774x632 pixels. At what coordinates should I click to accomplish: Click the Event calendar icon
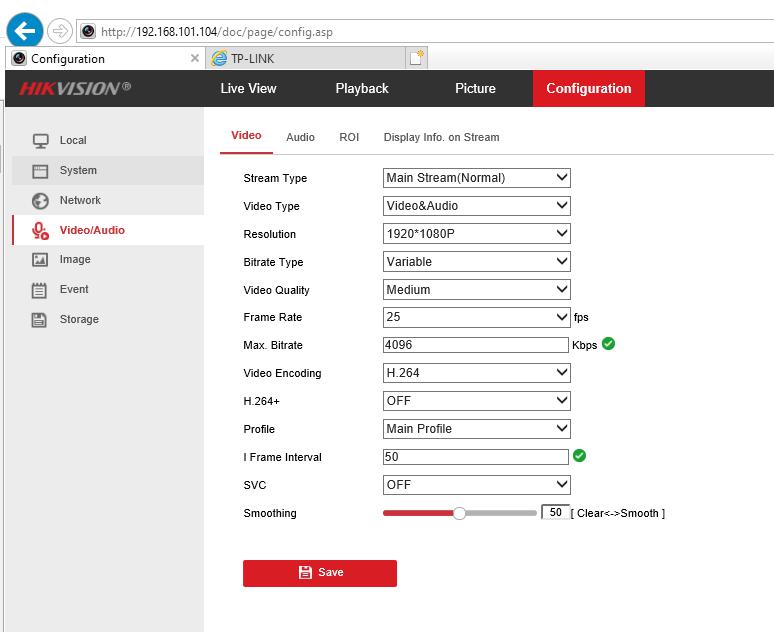click(40, 290)
